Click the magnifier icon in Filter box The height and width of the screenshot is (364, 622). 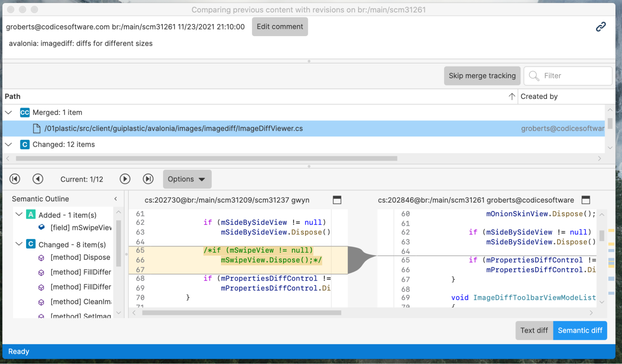point(534,76)
